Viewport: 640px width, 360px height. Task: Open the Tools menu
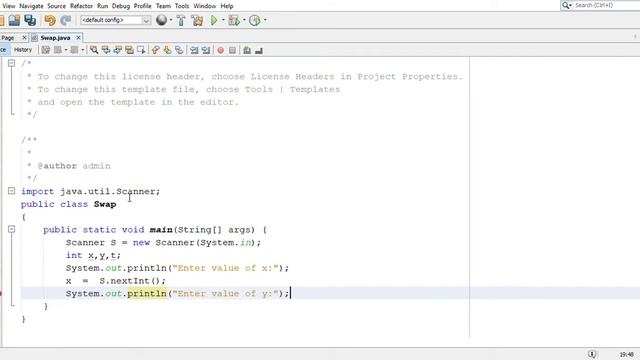pos(182,6)
